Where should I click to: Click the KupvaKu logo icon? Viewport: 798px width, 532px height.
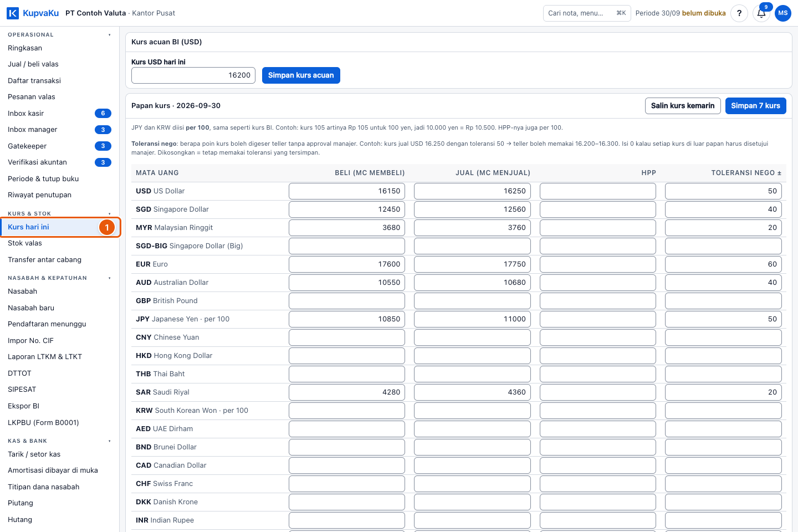[x=12, y=13]
